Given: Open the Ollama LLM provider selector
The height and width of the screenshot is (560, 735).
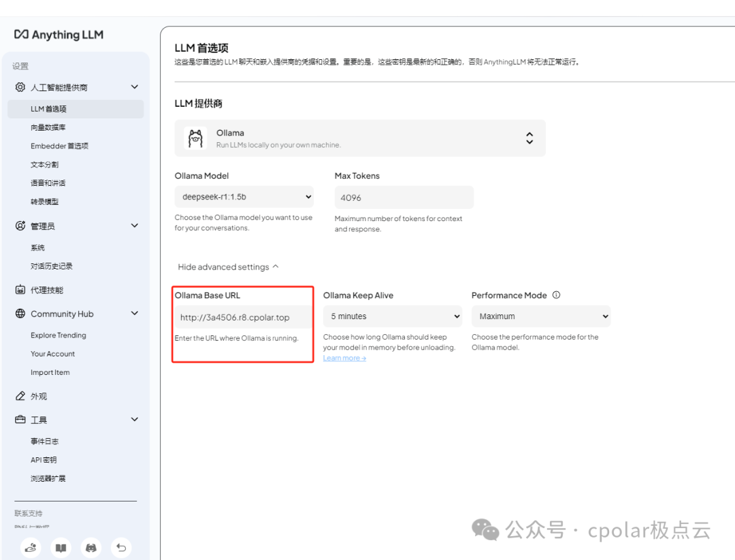Looking at the screenshot, I should (x=360, y=138).
